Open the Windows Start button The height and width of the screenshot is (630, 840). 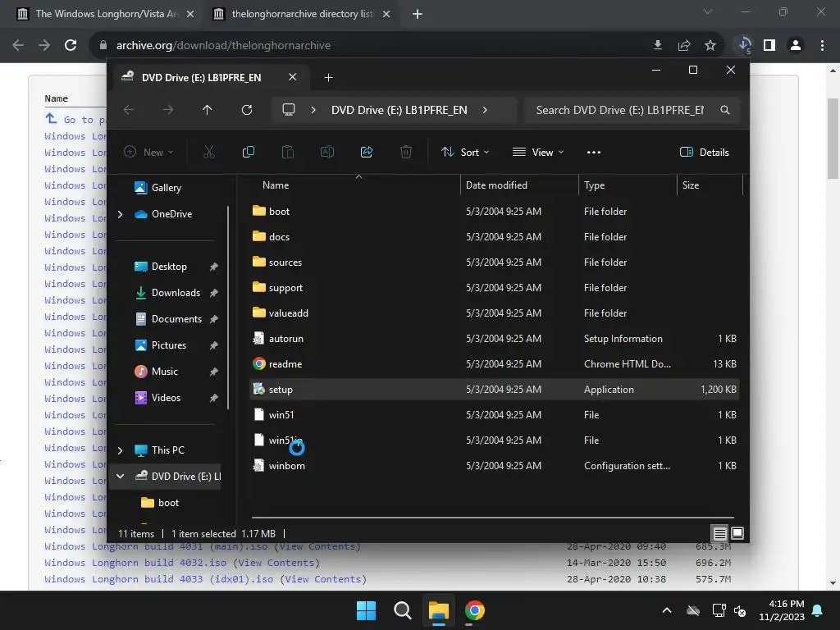point(367,610)
